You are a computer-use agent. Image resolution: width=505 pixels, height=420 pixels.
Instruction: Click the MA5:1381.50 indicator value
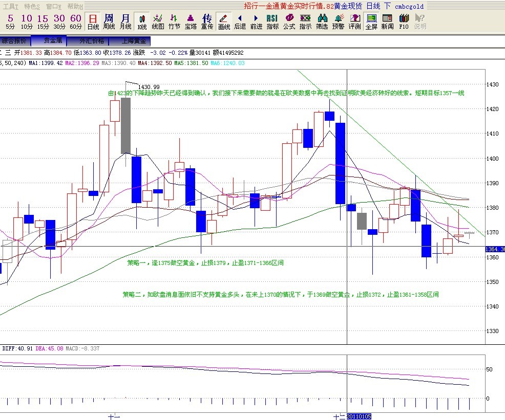(x=192, y=63)
